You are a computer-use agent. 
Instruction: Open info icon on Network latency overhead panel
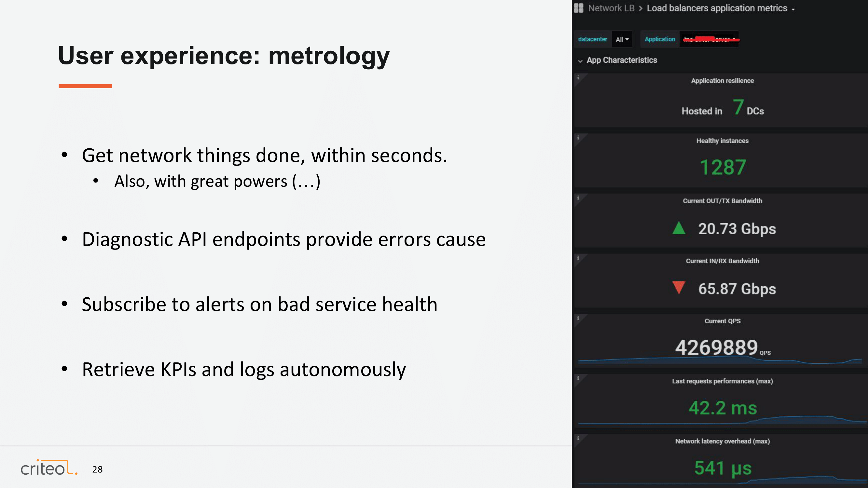tap(578, 439)
